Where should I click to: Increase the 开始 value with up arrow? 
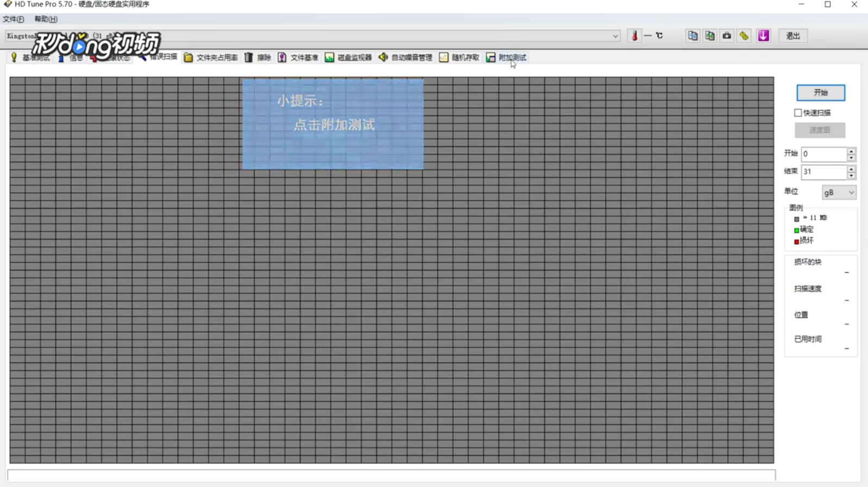pyautogui.click(x=851, y=150)
